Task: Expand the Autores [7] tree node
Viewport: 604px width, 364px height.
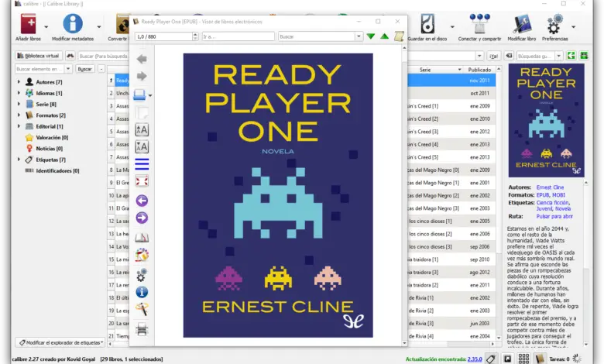Action: pyautogui.click(x=19, y=81)
